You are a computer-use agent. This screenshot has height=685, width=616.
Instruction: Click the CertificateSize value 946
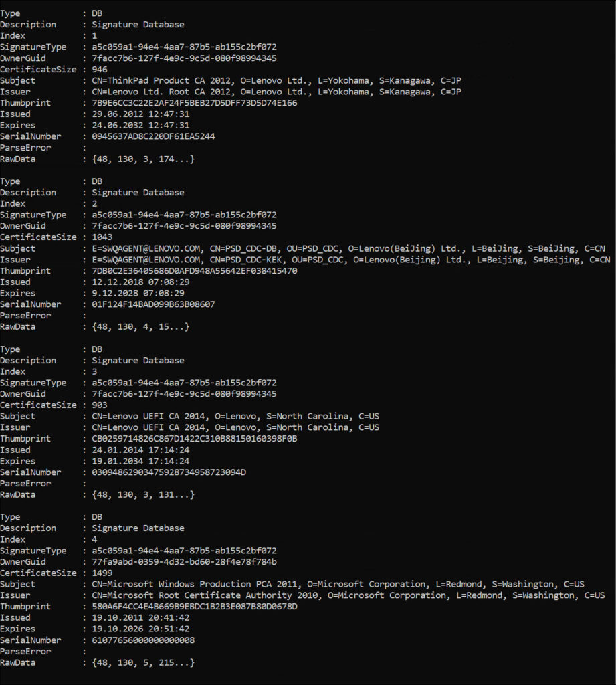[x=100, y=70]
